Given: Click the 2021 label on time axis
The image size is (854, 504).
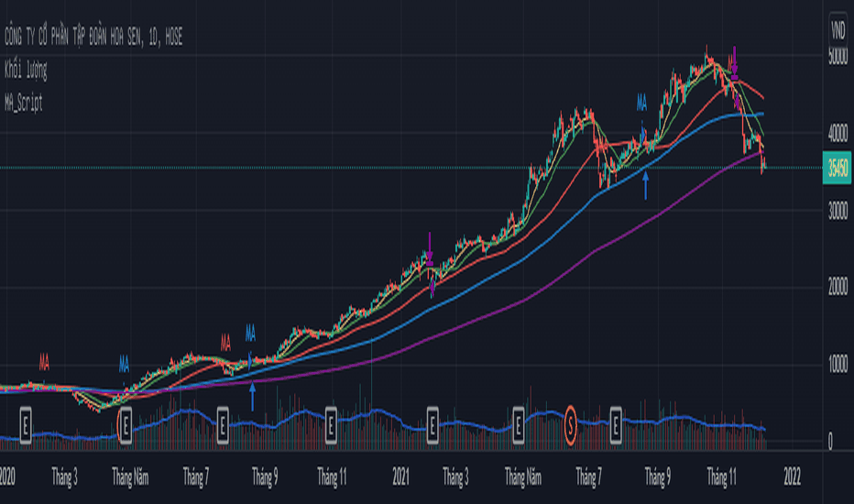Looking at the screenshot, I should [400, 477].
